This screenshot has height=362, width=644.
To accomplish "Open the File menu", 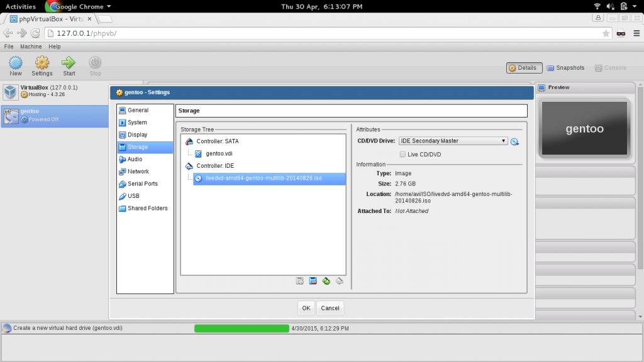I will [9, 47].
